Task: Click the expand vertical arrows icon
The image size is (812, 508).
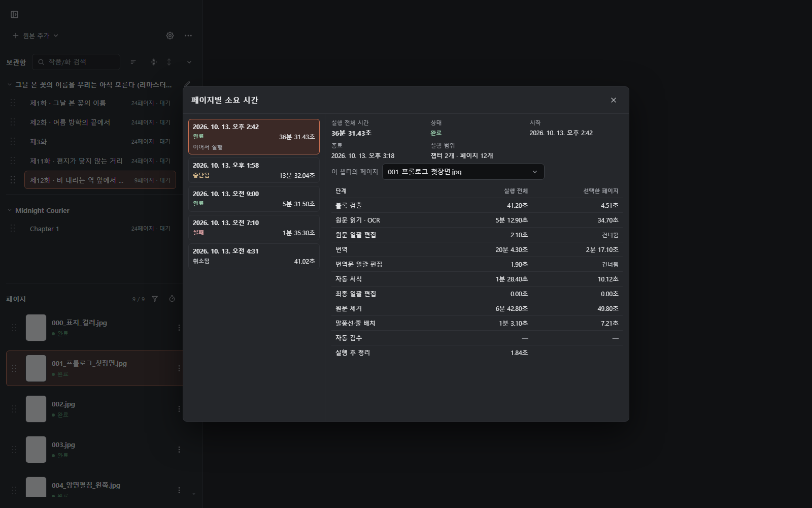Action: 169,62
